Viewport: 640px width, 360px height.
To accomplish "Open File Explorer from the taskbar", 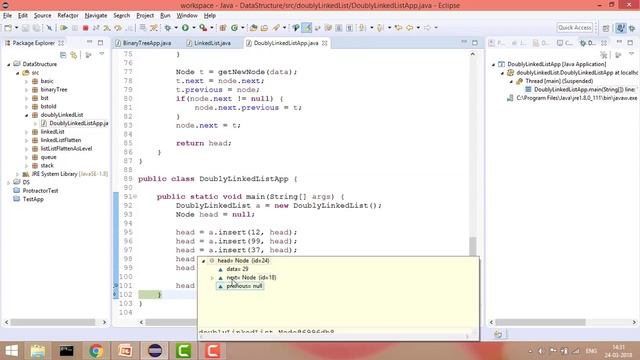I will point(38,351).
